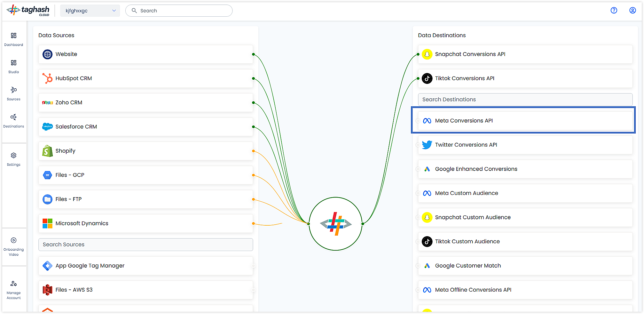This screenshot has width=644, height=314.
Task: Click the Search Destinations input field
Action: tap(525, 100)
